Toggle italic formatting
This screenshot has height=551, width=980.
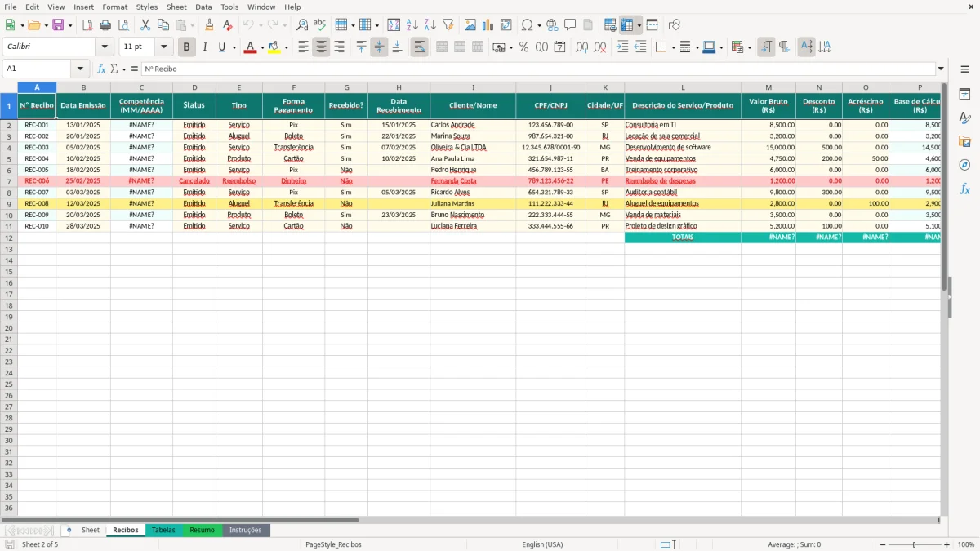(204, 47)
